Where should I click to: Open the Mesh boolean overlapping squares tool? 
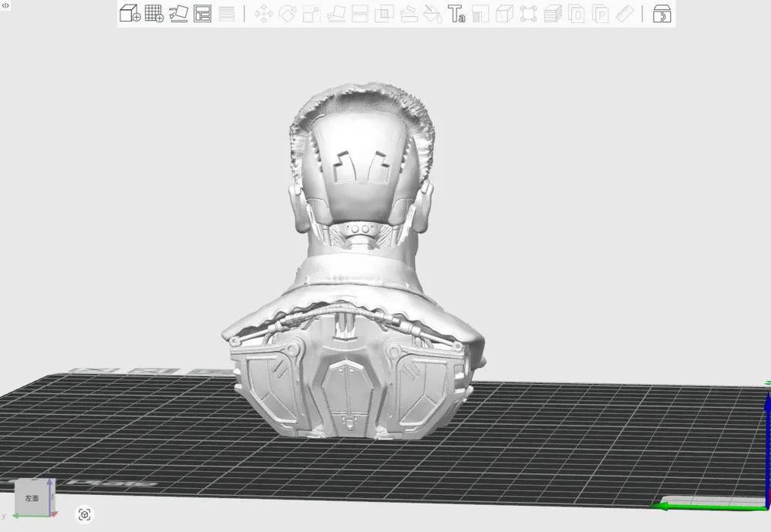384,14
